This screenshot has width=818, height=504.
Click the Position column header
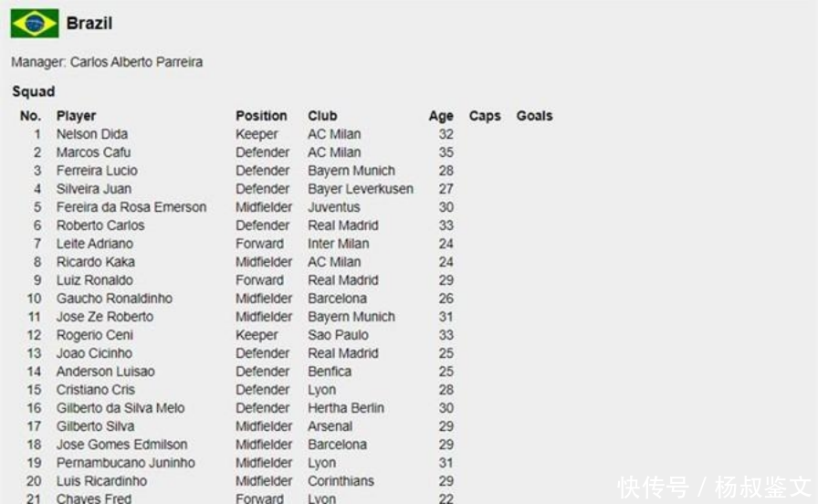pos(261,116)
